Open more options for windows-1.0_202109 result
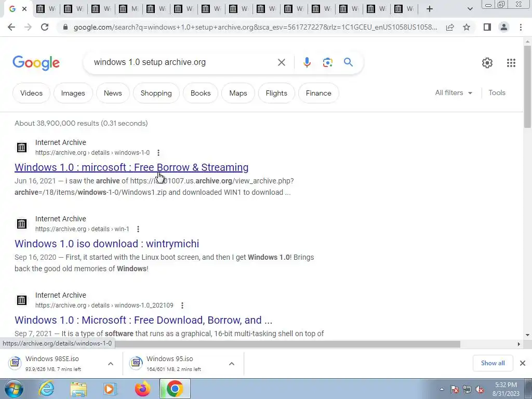Image resolution: width=532 pixels, height=399 pixels. pyautogui.click(x=182, y=305)
